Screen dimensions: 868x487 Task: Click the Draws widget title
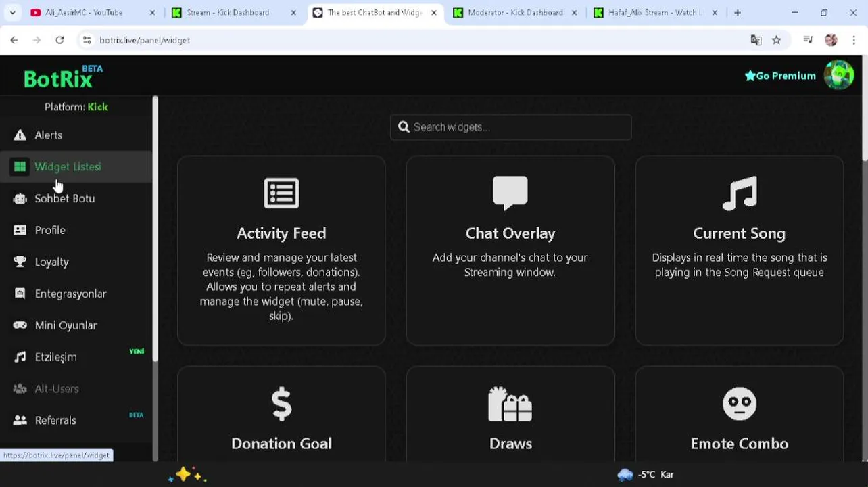510,444
